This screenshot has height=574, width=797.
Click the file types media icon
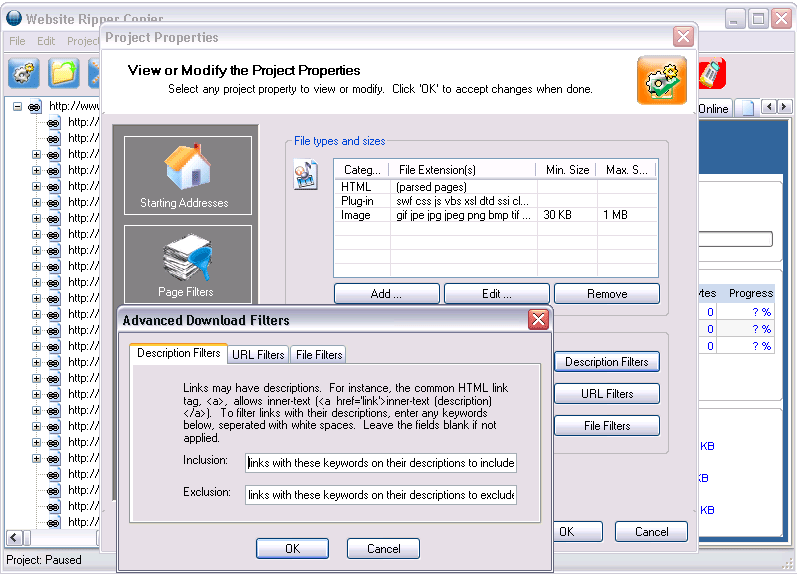click(x=305, y=174)
